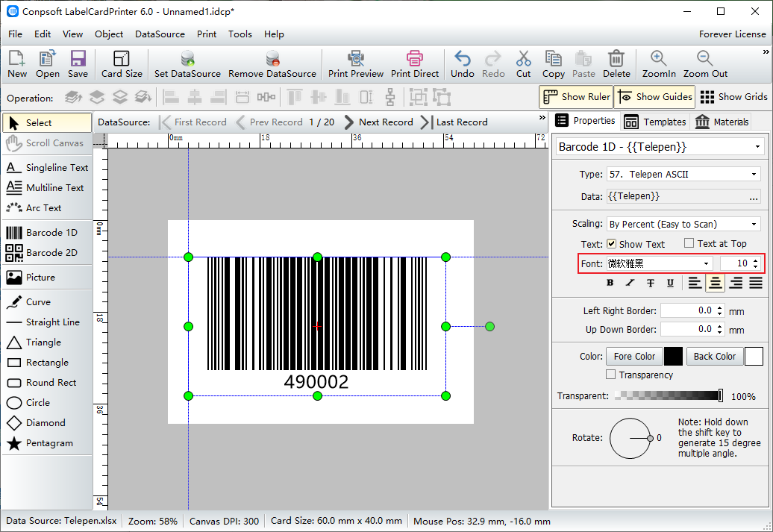Click the Font size spinner arrows
Viewport: 773px width, 532px height.
pyautogui.click(x=756, y=264)
